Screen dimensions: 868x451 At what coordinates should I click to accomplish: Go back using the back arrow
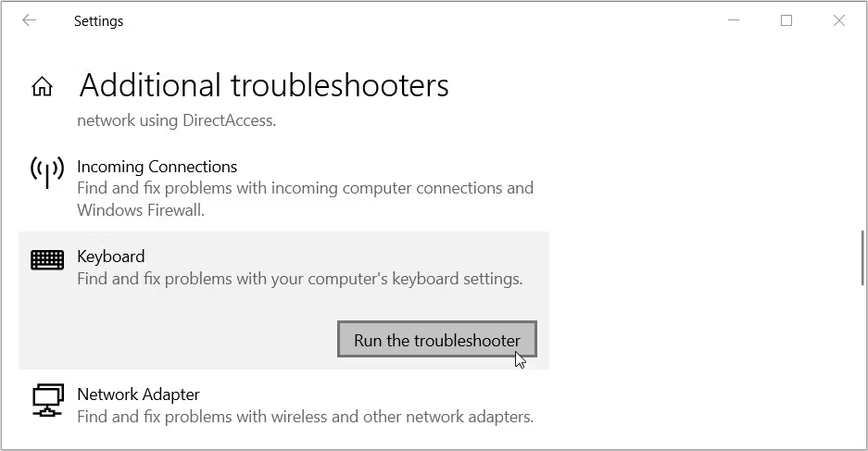point(29,20)
